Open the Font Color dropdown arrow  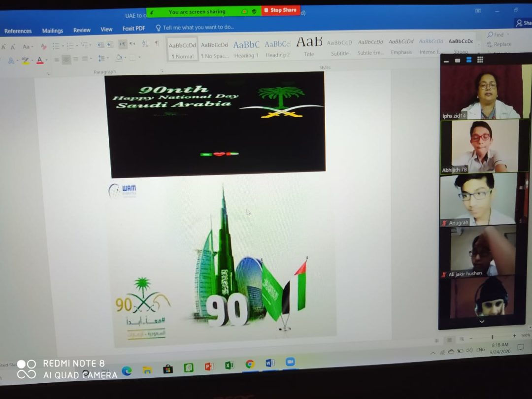pyautogui.click(x=46, y=61)
